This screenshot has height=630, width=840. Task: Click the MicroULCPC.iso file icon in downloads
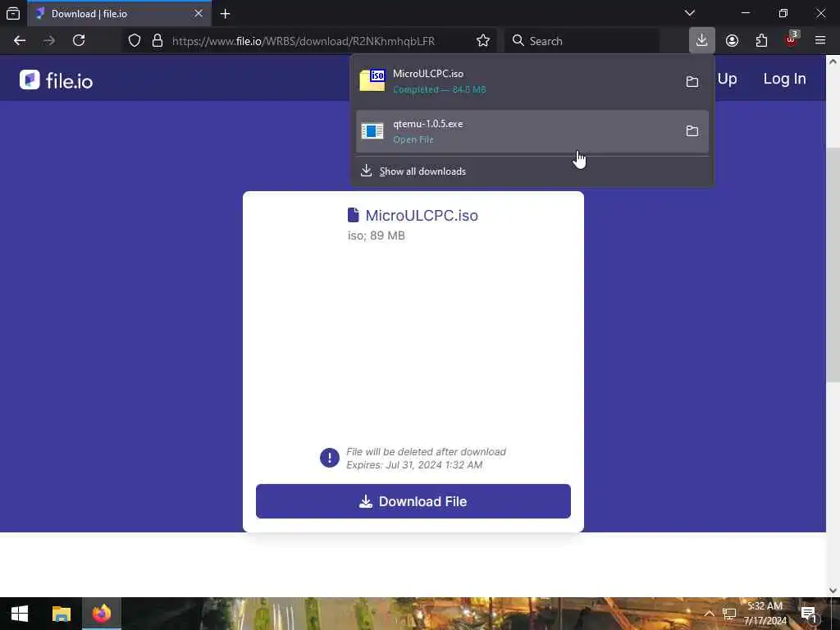click(x=372, y=80)
